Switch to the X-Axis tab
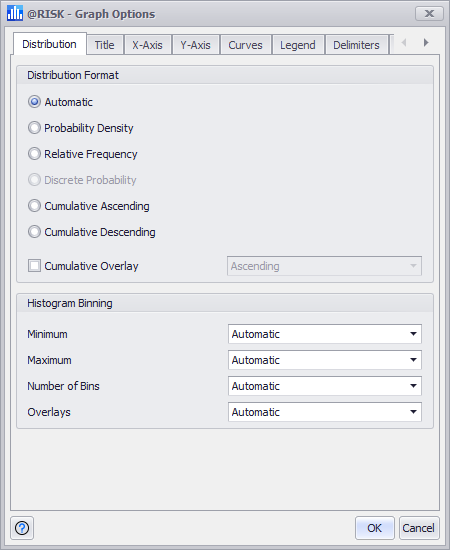Screen dimensions: 450x550 pyautogui.click(x=147, y=45)
